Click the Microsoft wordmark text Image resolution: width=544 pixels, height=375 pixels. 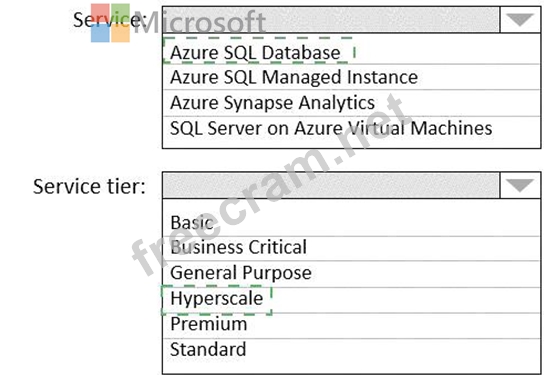click(x=200, y=23)
